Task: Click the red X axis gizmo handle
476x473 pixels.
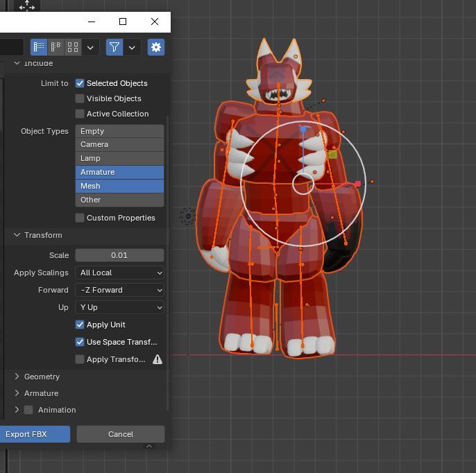Action: click(358, 184)
